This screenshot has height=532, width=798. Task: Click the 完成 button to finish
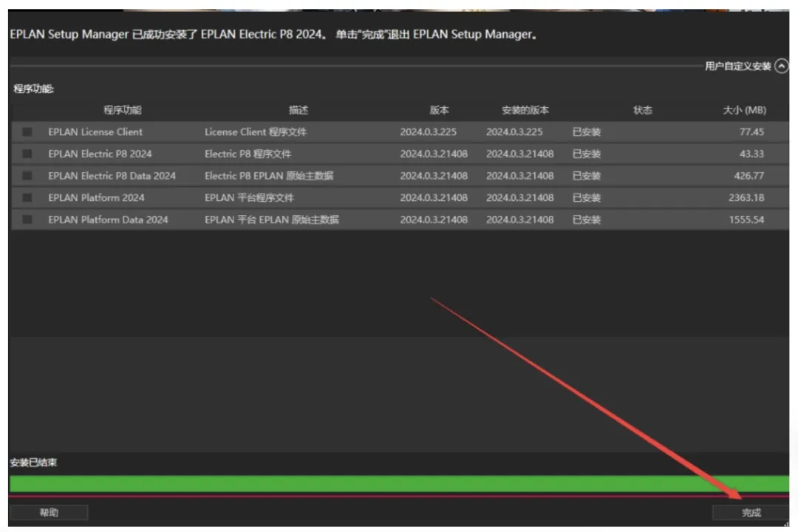750,513
